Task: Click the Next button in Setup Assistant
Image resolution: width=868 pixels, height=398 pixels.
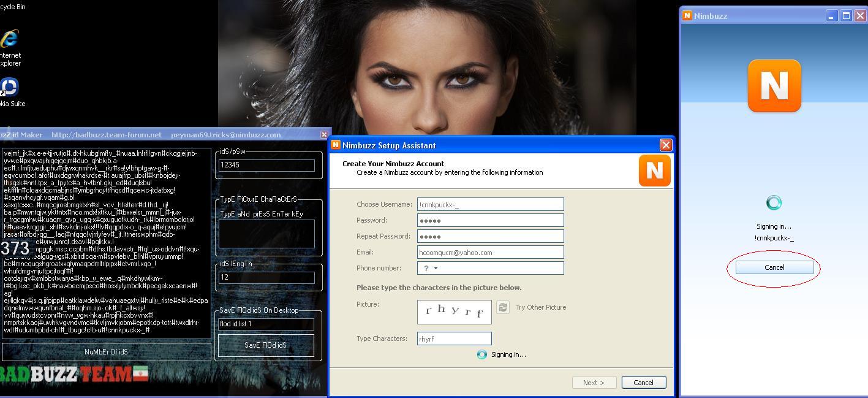Action: point(594,382)
